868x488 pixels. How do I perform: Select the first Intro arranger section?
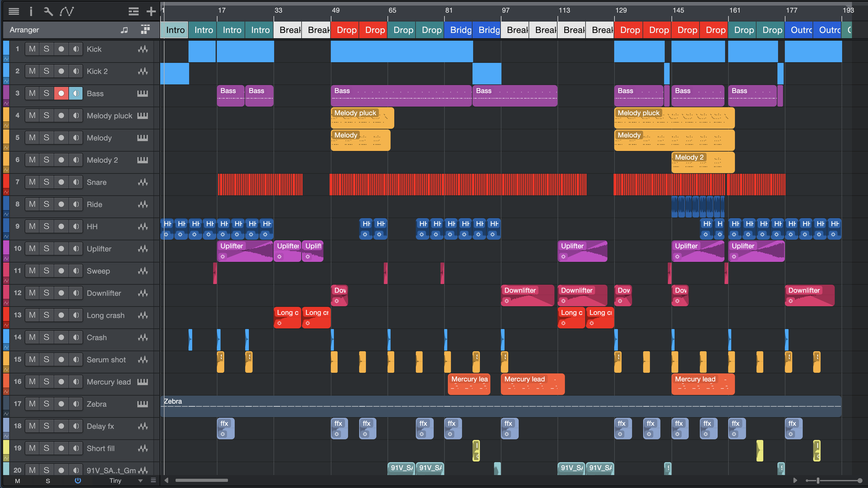point(175,30)
